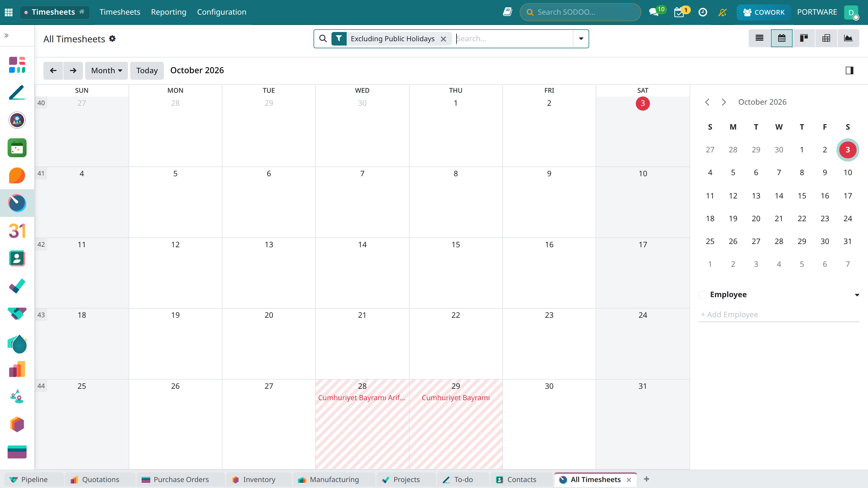The image size is (868, 488).
Task: Go to previous month in mini calendar
Action: coord(707,102)
